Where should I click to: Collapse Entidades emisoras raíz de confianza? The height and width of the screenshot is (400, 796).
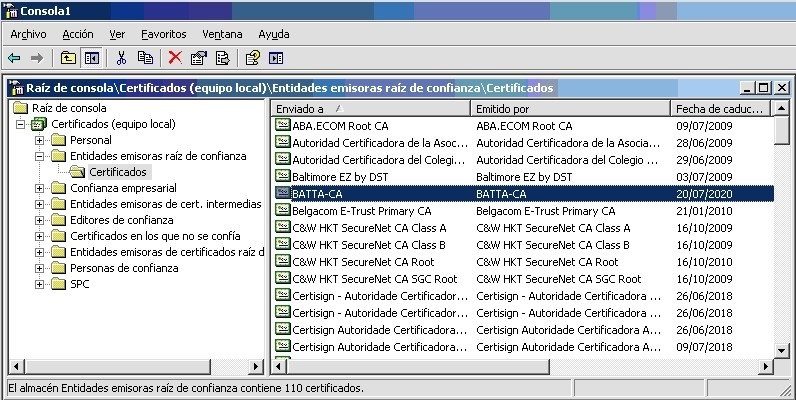39,156
